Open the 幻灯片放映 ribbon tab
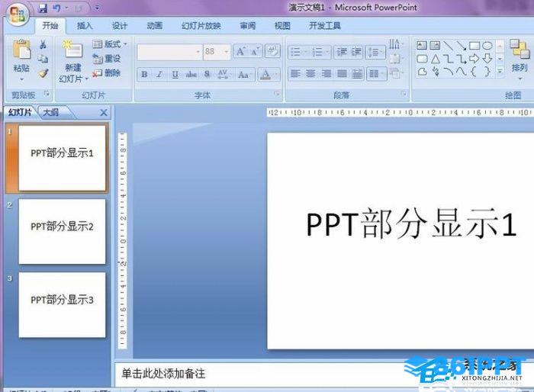534x392 pixels. (201, 25)
